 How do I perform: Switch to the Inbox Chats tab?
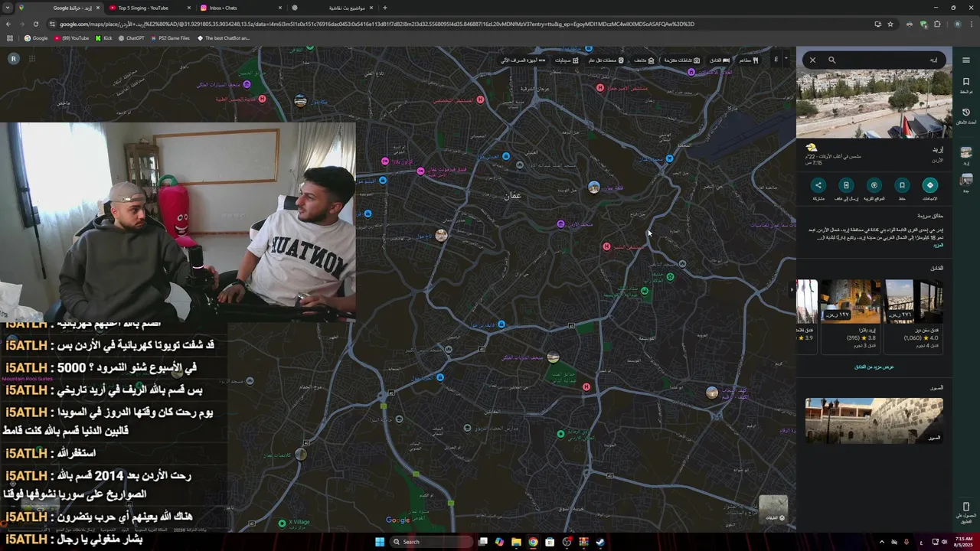(x=240, y=8)
